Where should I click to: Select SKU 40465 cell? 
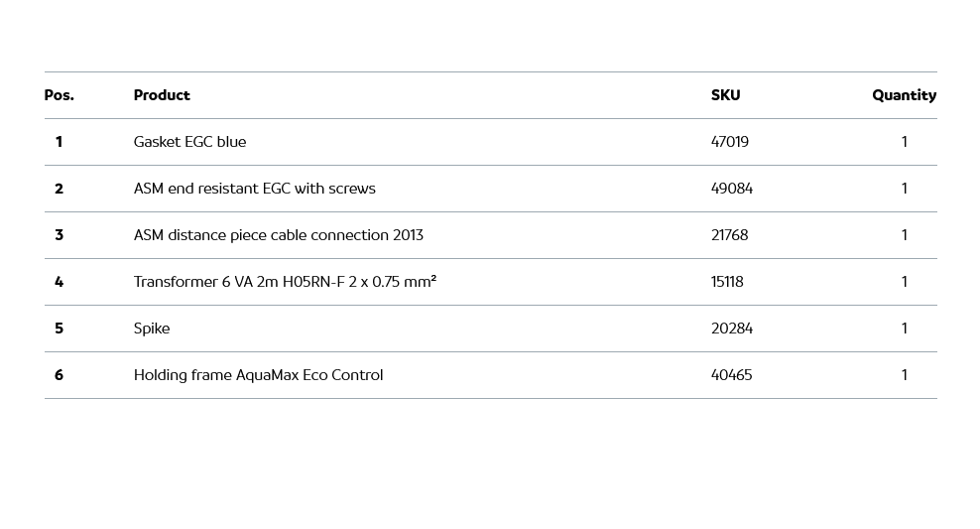[x=731, y=375]
